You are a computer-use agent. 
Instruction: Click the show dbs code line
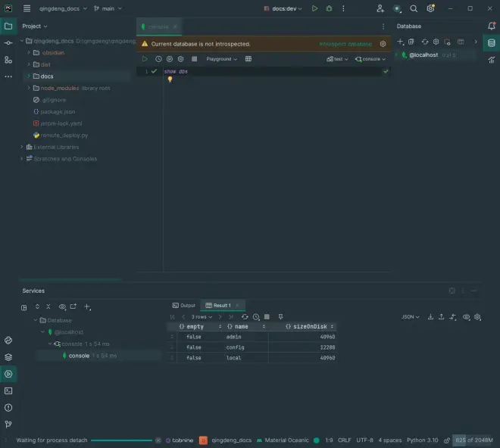(176, 71)
